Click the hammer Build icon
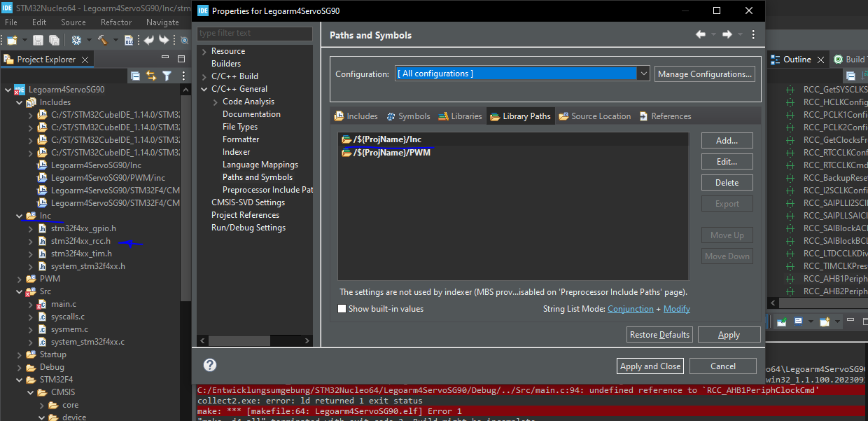Screen dimensions: 868x421 102,40
